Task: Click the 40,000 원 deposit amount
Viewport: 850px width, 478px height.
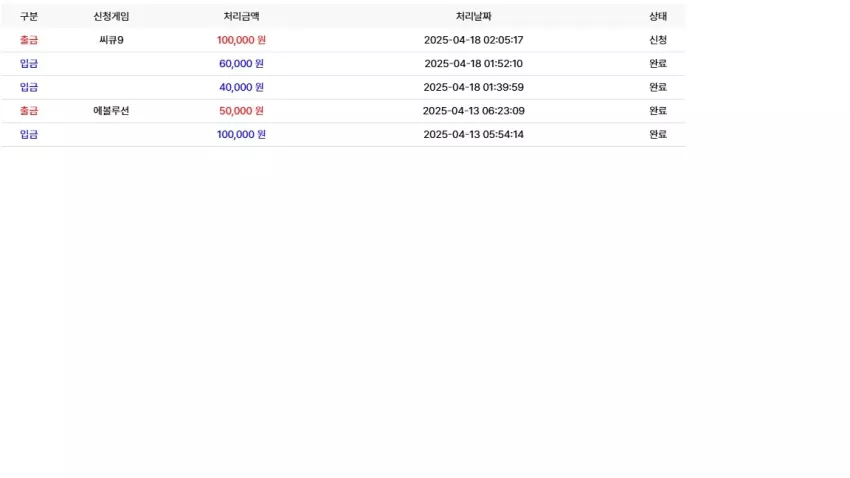Action: coord(241,87)
